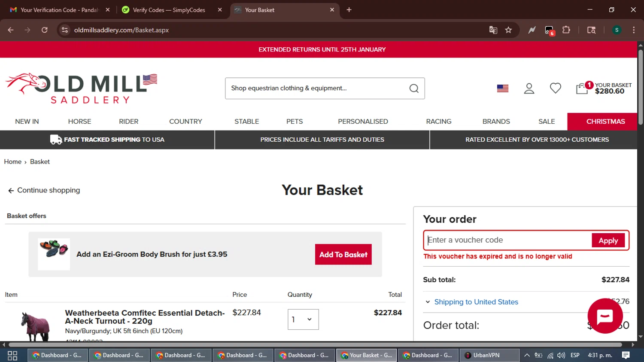The width and height of the screenshot is (644, 362).
Task: Open wishlist heart icon
Action: [x=556, y=88]
